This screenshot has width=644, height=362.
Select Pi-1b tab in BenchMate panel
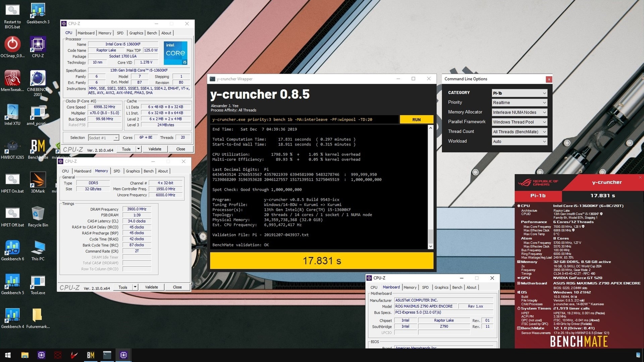538,195
